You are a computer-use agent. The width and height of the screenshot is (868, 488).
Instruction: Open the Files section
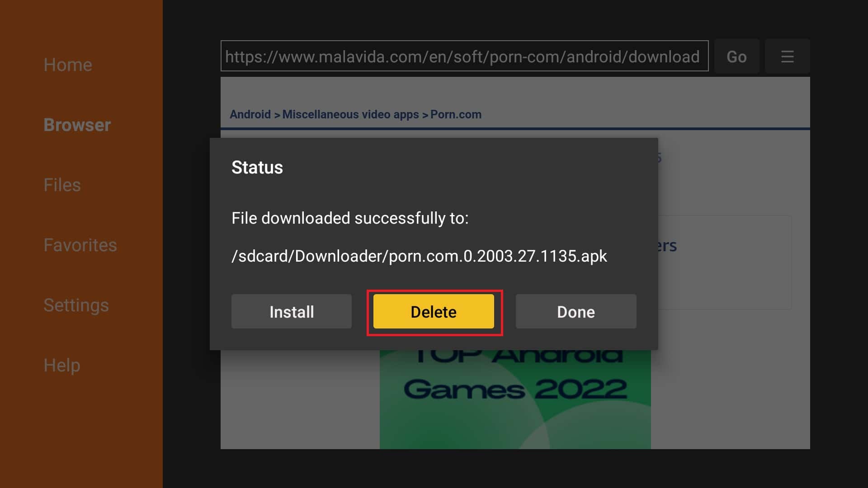62,185
